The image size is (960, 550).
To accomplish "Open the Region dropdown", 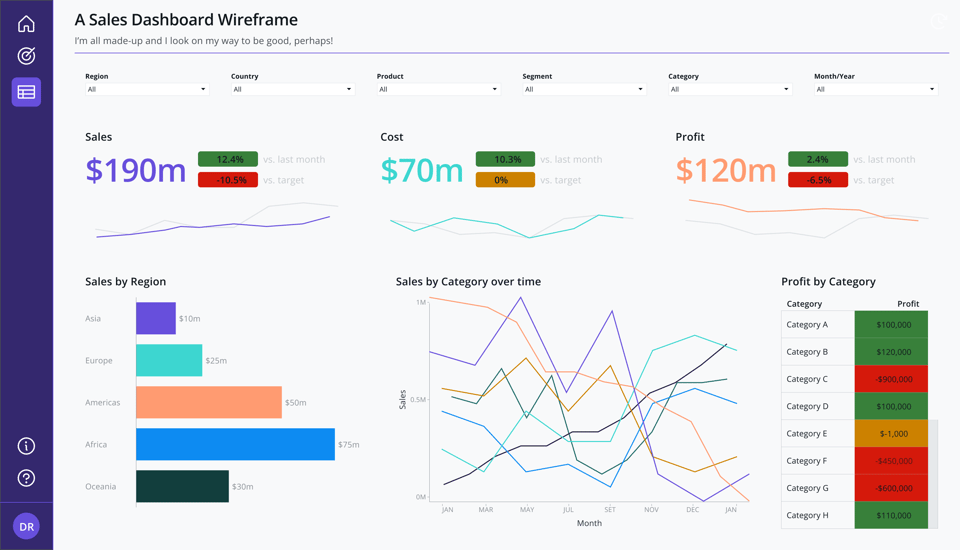I will click(147, 89).
